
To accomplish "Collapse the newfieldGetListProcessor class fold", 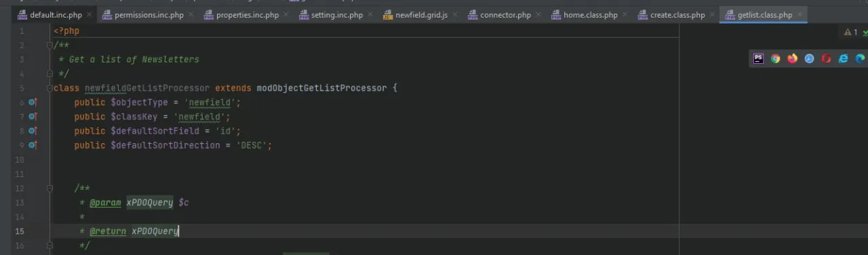I will pyautogui.click(x=50, y=88).
